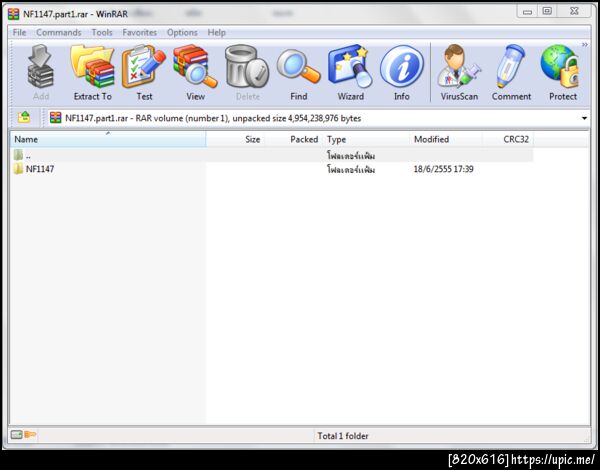Sort by the Size column header

235,139
